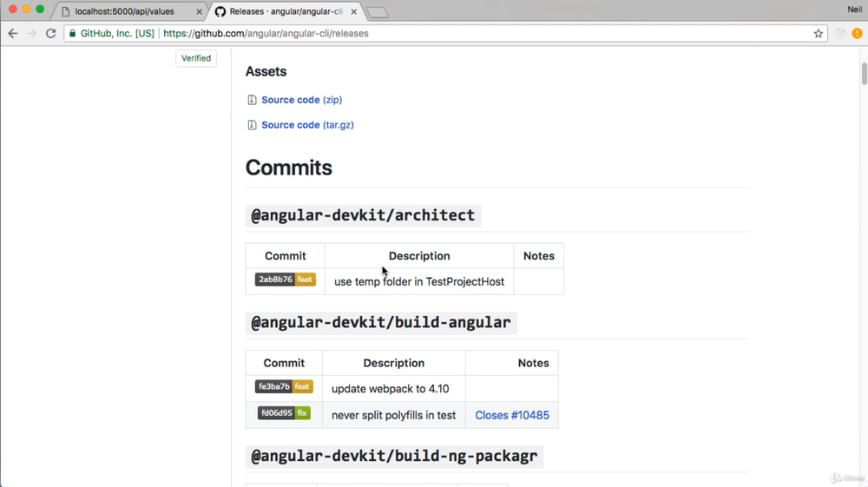
Task: Click the orange extension icon in toolbar
Action: [857, 34]
